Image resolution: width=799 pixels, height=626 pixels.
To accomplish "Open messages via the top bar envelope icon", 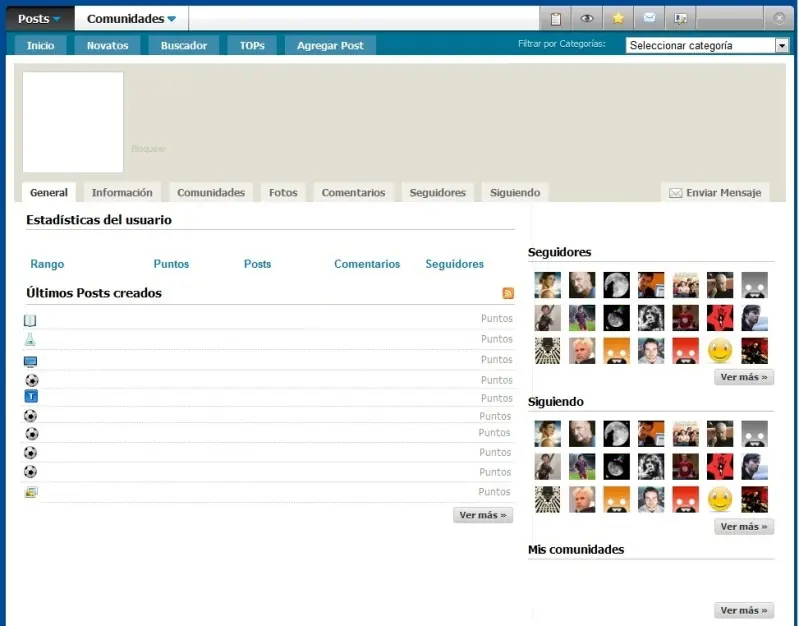I will click(x=649, y=18).
